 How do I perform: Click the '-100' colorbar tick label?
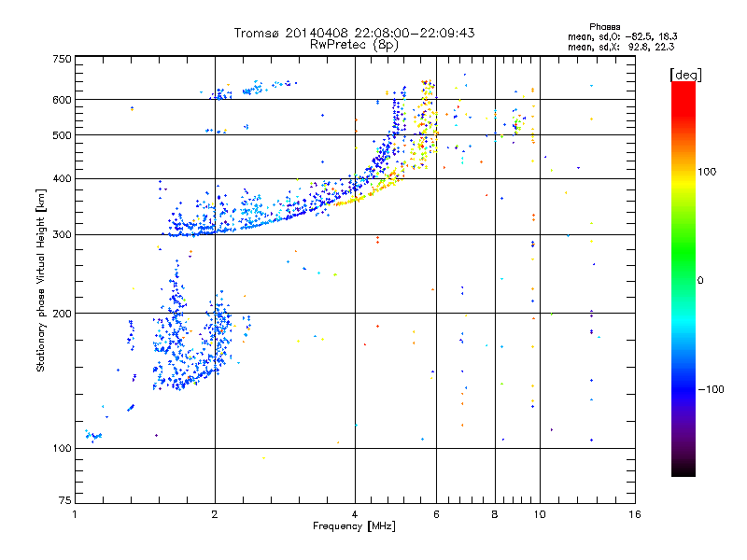[x=711, y=389]
